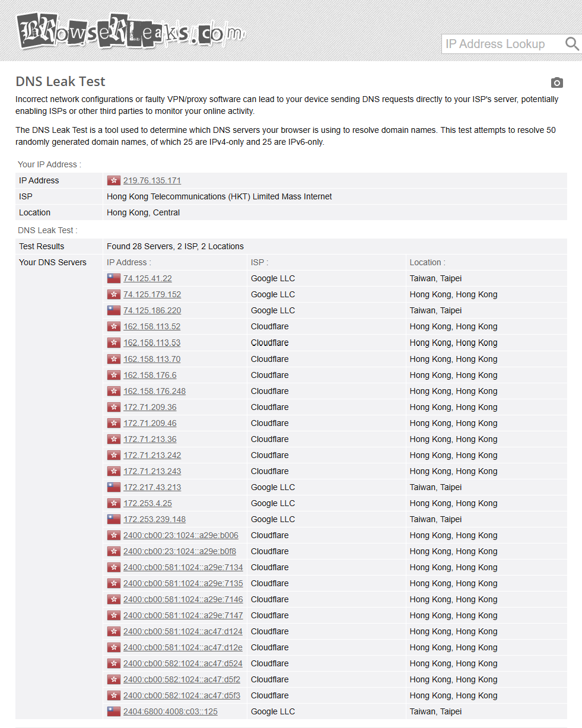Follow the 2400:cb00:581:1024::ac47:d124 link
Image resolution: width=582 pixels, height=728 pixels.
(x=183, y=631)
